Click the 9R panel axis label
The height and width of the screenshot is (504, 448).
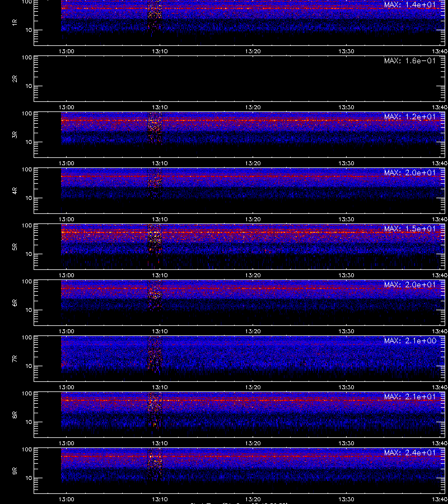pos(15,470)
